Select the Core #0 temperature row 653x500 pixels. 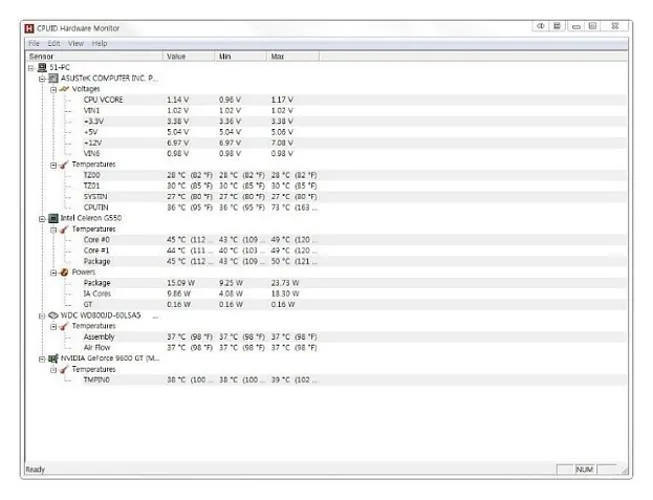[x=326, y=240]
